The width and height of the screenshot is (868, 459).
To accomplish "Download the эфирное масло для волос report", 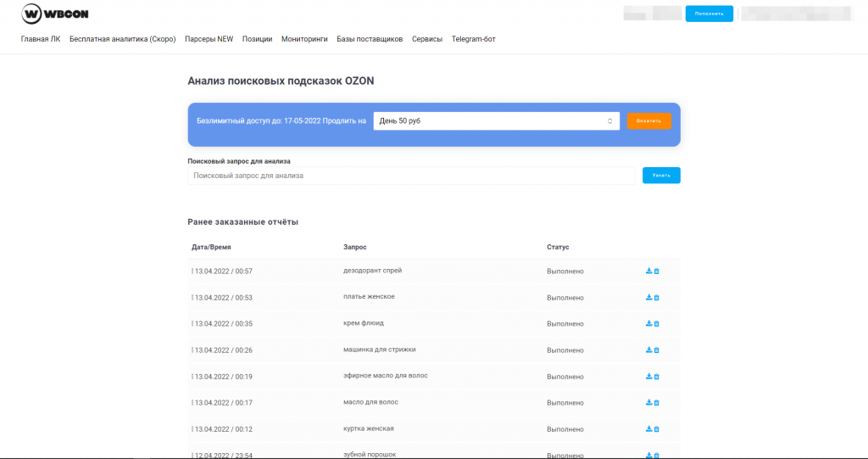I will [x=648, y=377].
